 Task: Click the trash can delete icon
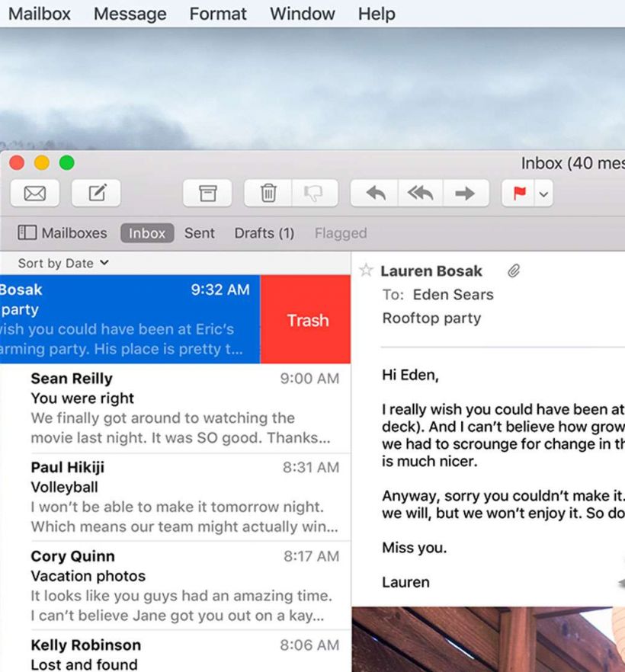268,194
